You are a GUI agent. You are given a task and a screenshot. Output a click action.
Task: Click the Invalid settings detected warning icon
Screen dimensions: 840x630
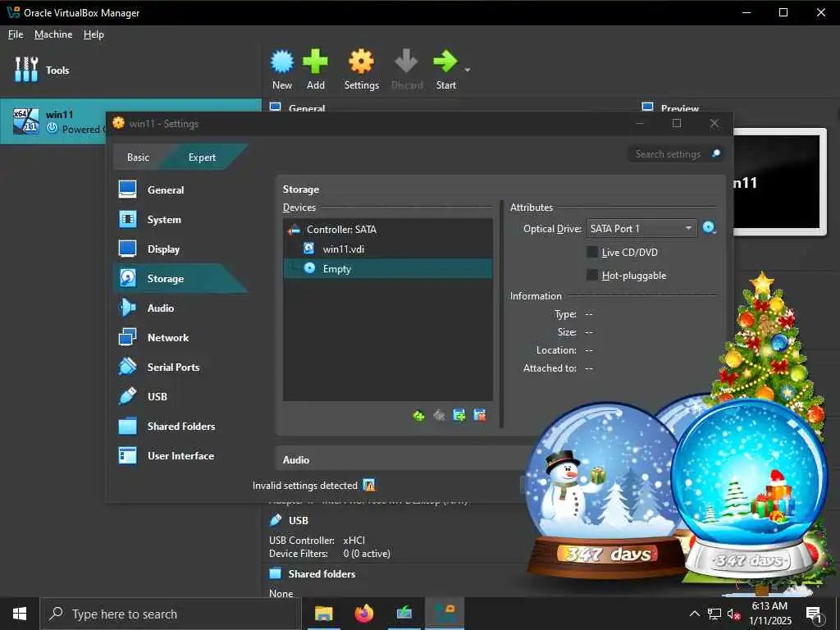(x=369, y=486)
